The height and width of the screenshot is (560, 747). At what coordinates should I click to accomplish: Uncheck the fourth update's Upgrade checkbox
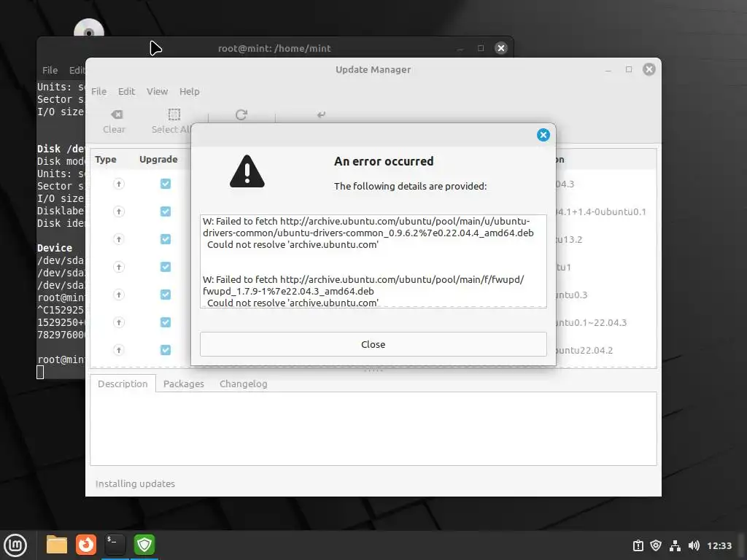coord(166,267)
